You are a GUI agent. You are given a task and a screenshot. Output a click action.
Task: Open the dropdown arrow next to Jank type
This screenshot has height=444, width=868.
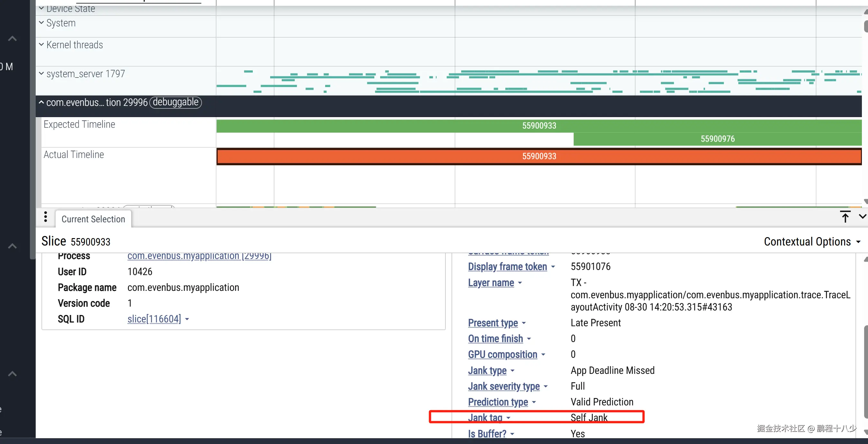click(x=513, y=371)
